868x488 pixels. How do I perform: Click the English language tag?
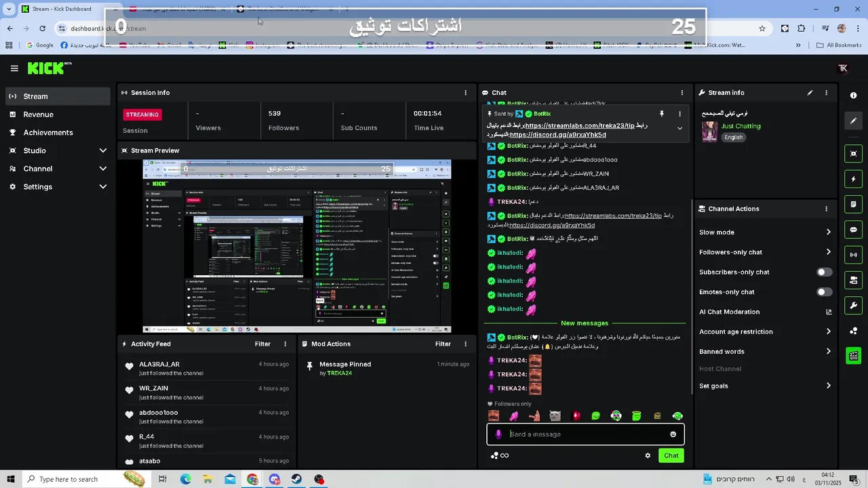point(733,138)
